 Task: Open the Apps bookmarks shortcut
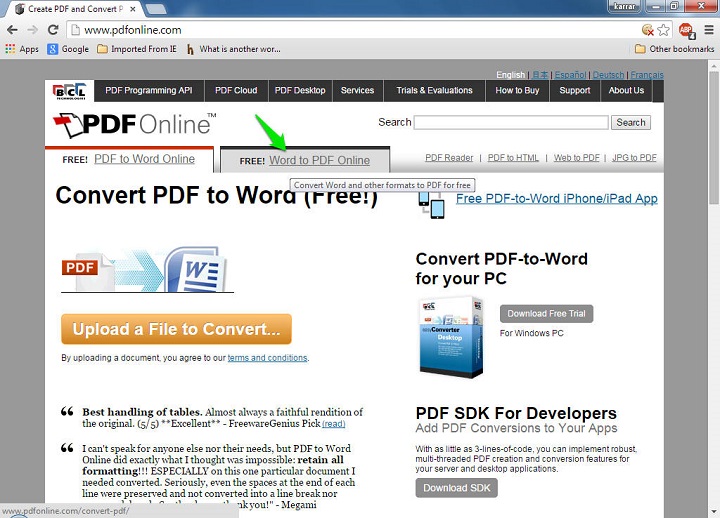click(22, 49)
